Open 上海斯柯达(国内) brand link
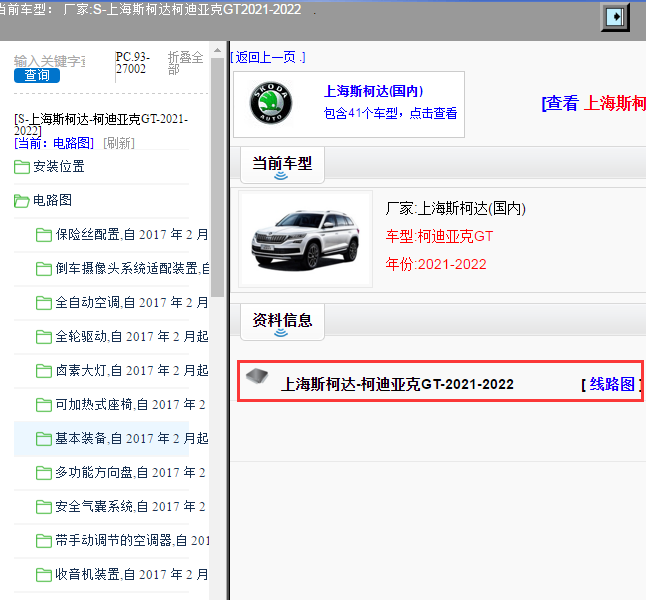Screen dimensions: 646x600 click(x=373, y=91)
